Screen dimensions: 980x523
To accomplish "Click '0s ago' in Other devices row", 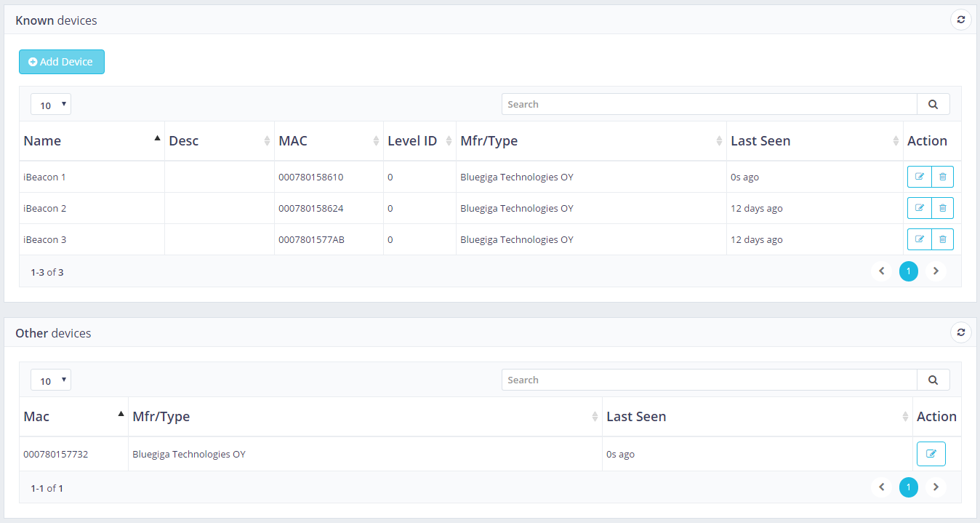I will point(620,454).
